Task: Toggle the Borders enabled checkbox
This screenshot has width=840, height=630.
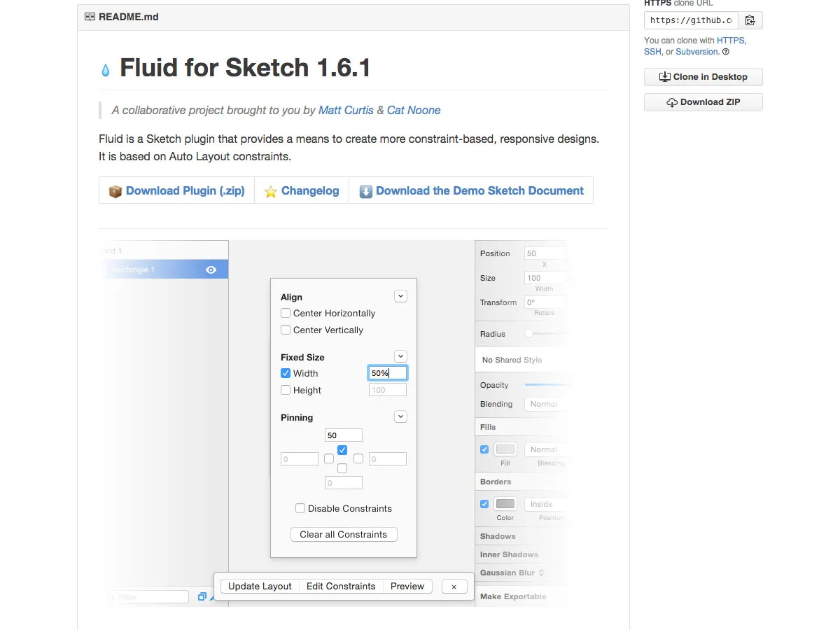Action: pyautogui.click(x=484, y=504)
